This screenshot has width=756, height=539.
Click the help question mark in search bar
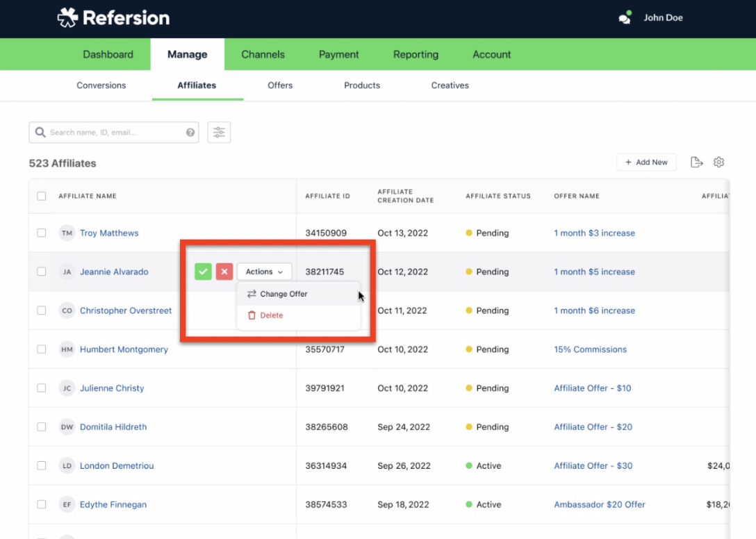point(190,132)
